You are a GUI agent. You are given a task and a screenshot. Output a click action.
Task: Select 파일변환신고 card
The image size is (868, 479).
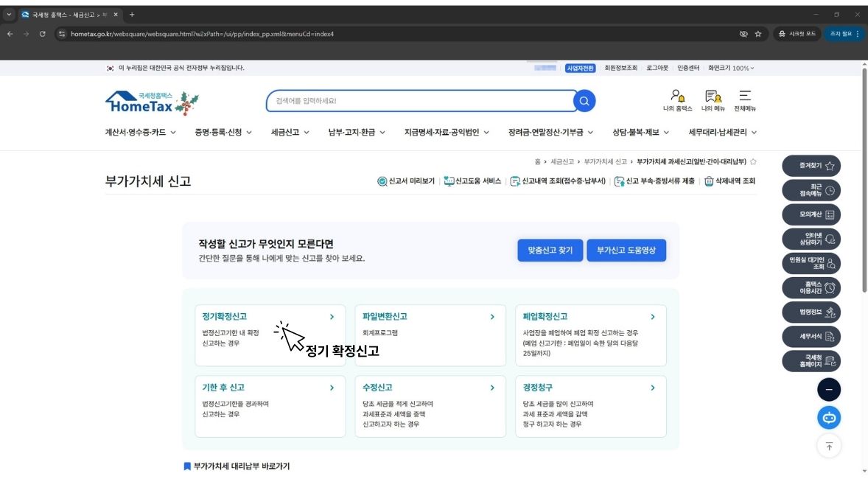click(x=430, y=335)
